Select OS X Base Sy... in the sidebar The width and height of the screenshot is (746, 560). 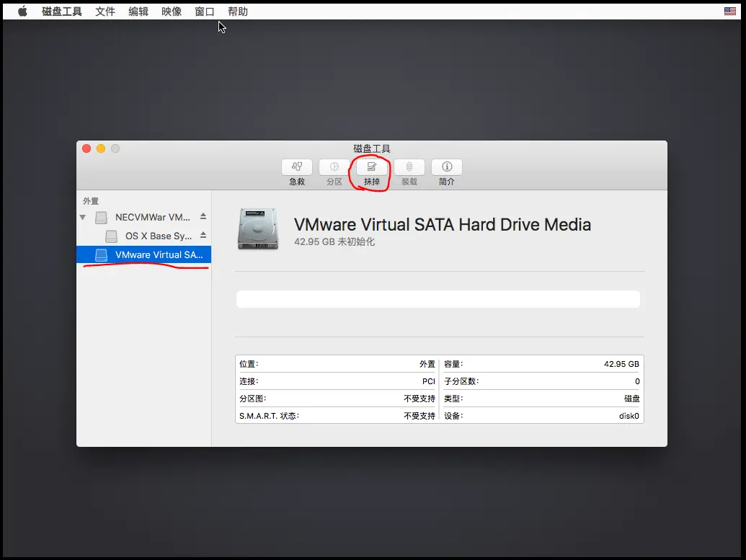click(x=143, y=236)
